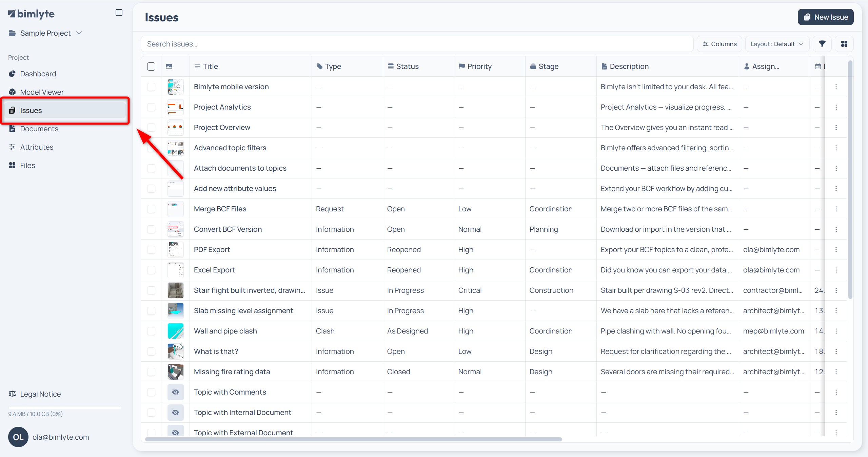Image resolution: width=868 pixels, height=457 pixels.
Task: Switch to grid view icon
Action: pyautogui.click(x=844, y=44)
